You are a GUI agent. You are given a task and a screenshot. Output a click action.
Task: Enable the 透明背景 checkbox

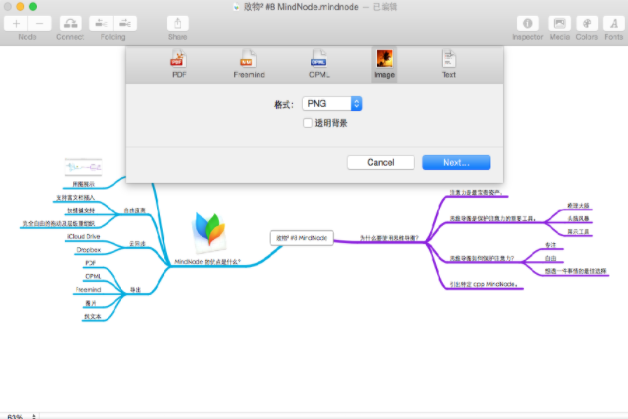pyautogui.click(x=308, y=123)
